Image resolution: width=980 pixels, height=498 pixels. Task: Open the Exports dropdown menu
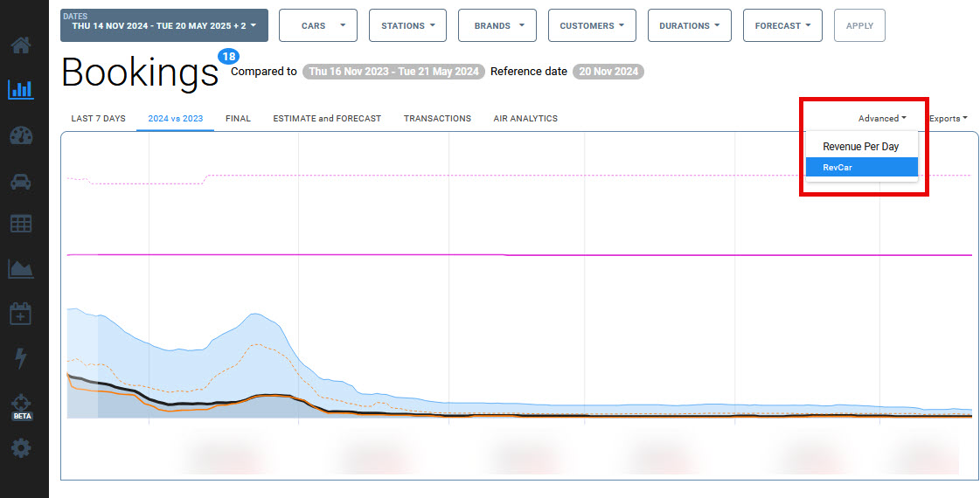[x=949, y=118]
